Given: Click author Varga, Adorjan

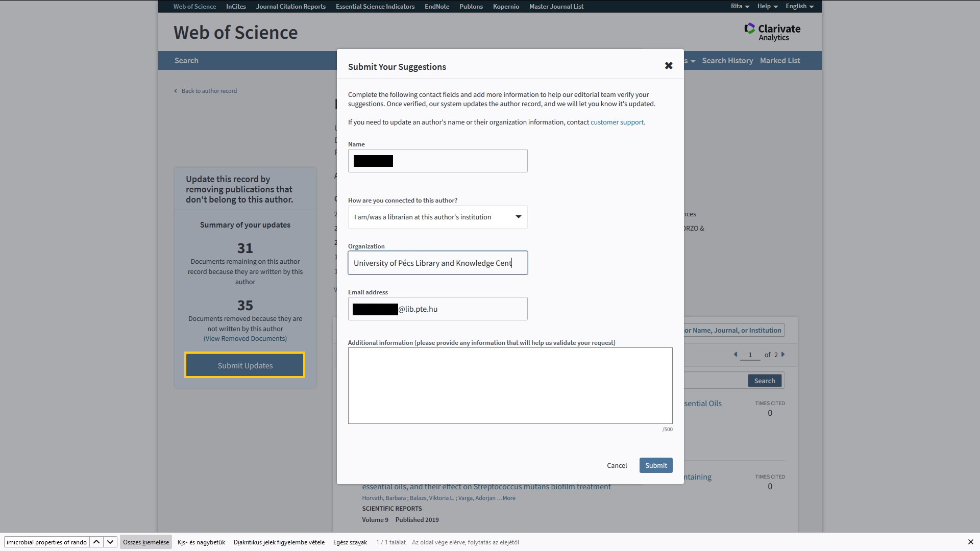Looking at the screenshot, I should (477, 498).
